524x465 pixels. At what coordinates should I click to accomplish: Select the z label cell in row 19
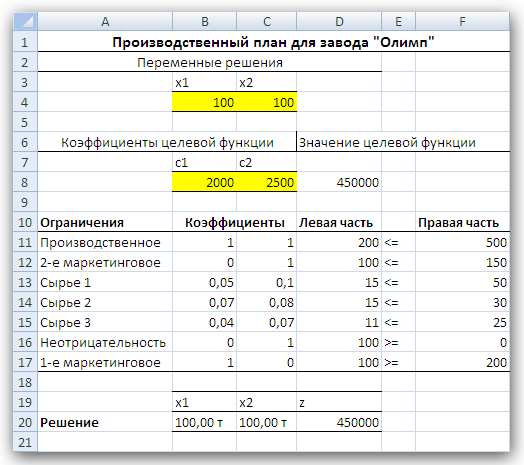[x=339, y=402]
